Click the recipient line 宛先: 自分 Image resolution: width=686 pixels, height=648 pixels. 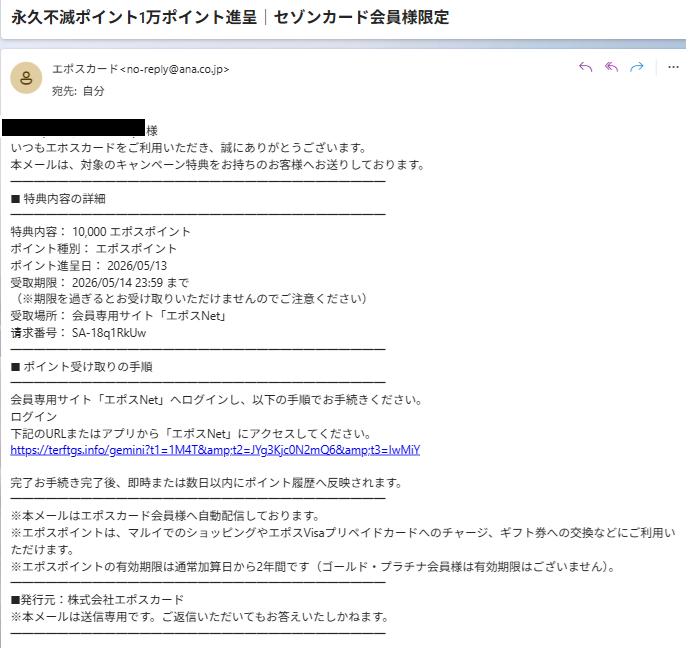click(78, 91)
